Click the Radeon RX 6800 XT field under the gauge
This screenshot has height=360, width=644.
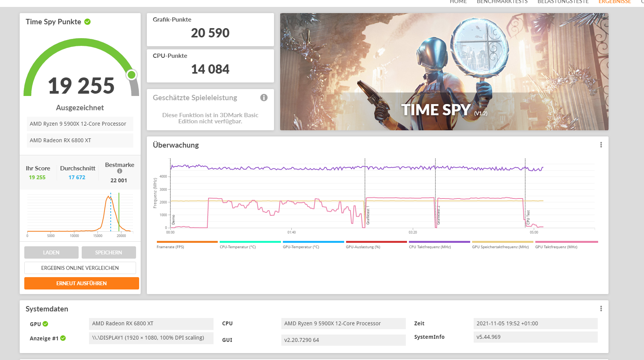coord(80,140)
